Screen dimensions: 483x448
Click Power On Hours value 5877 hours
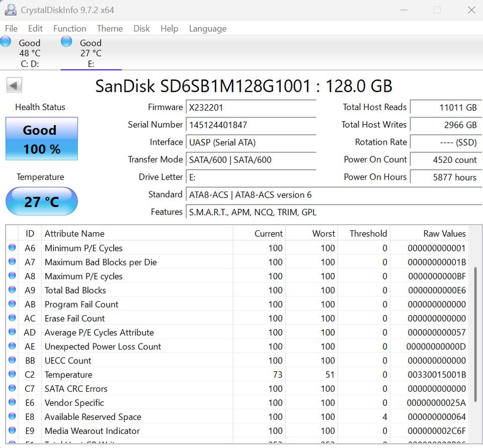point(446,177)
